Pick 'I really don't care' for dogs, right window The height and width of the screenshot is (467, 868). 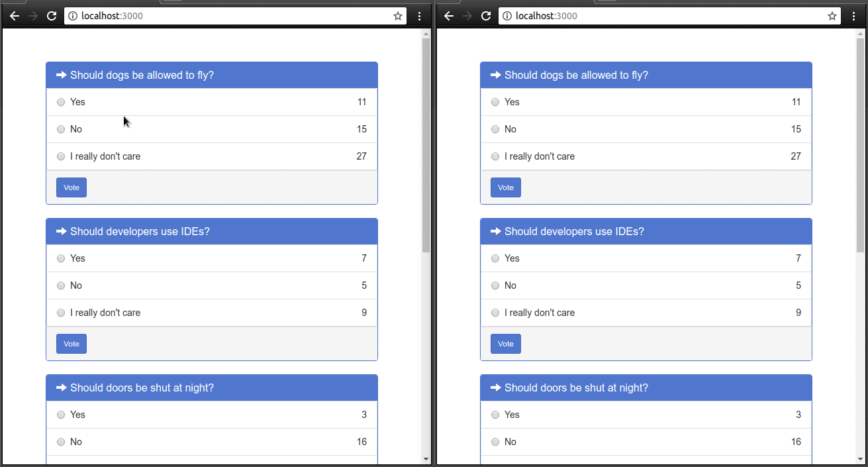coord(495,156)
